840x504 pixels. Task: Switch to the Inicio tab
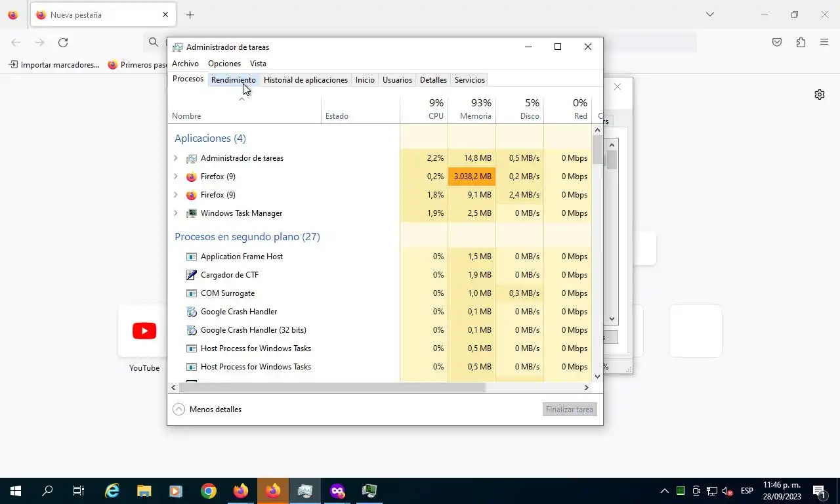[x=365, y=80]
